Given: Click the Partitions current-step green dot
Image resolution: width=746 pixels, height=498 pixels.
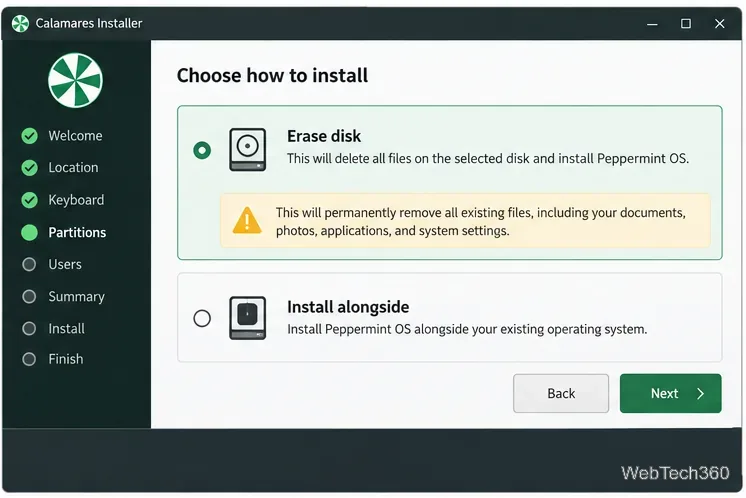Looking at the screenshot, I should tap(29, 233).
